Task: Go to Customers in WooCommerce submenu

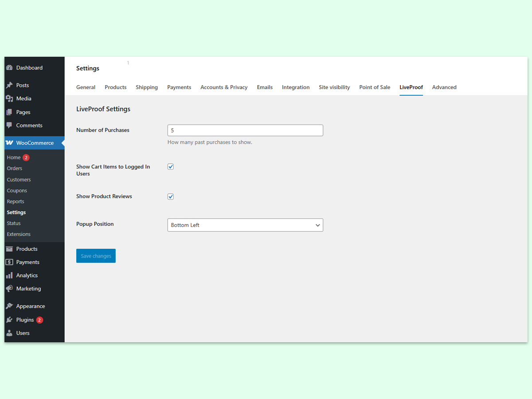Action: (x=19, y=180)
